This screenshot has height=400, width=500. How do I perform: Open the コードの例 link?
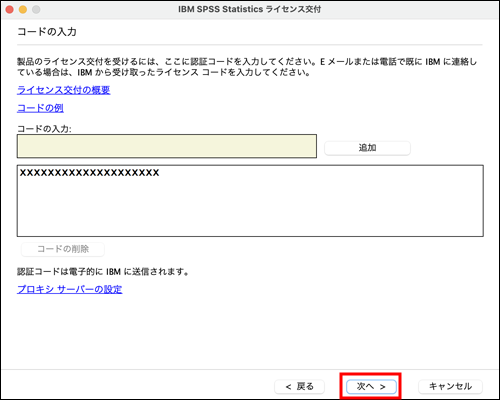pyautogui.click(x=40, y=108)
